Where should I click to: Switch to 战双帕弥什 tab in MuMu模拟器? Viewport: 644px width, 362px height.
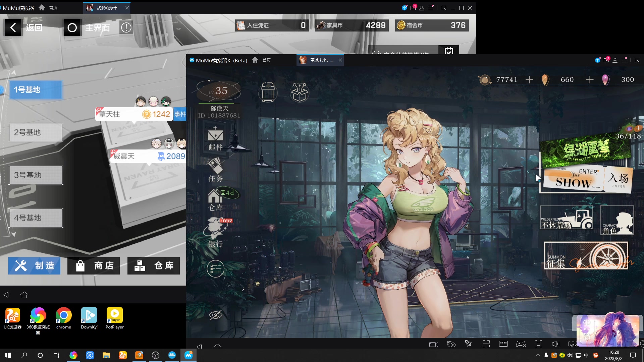(107, 8)
